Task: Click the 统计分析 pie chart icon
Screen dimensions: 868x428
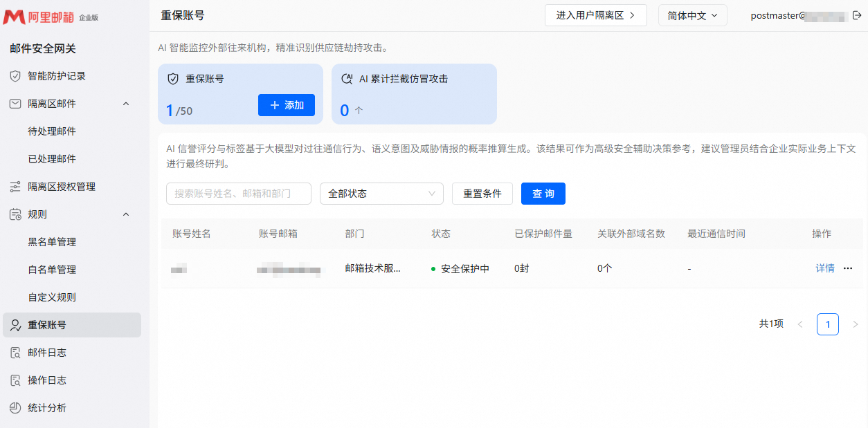Action: coord(15,408)
